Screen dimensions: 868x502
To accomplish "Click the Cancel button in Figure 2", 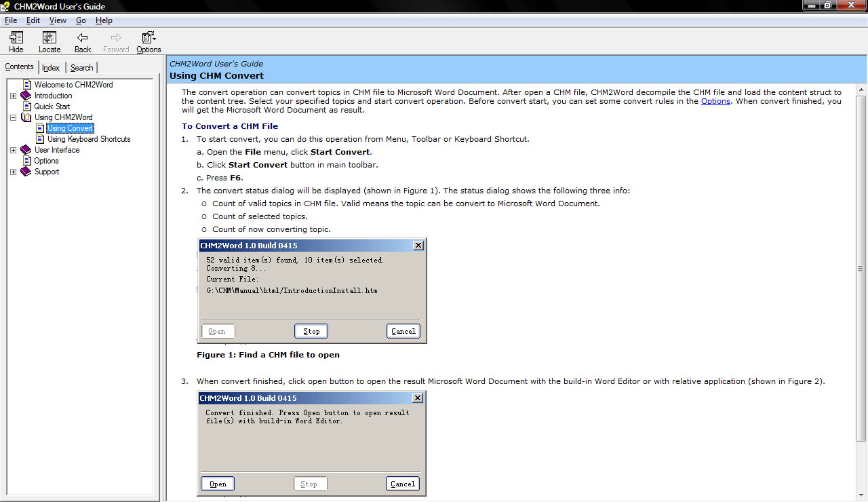I will click(x=403, y=484).
